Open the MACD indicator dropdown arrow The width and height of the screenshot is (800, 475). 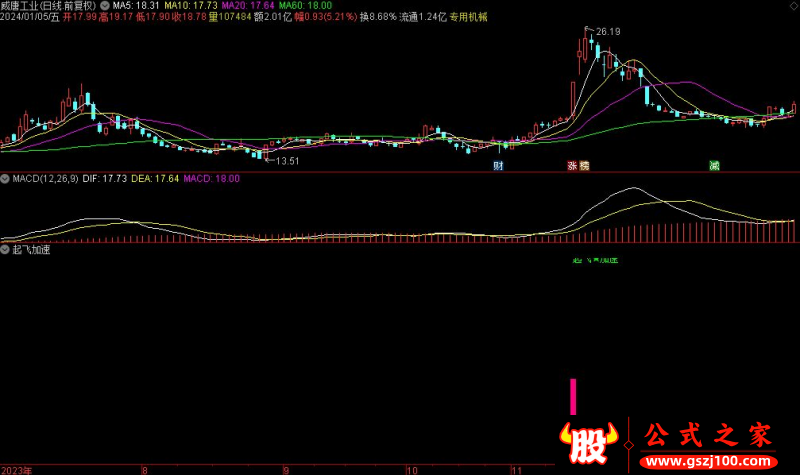(x=5, y=179)
